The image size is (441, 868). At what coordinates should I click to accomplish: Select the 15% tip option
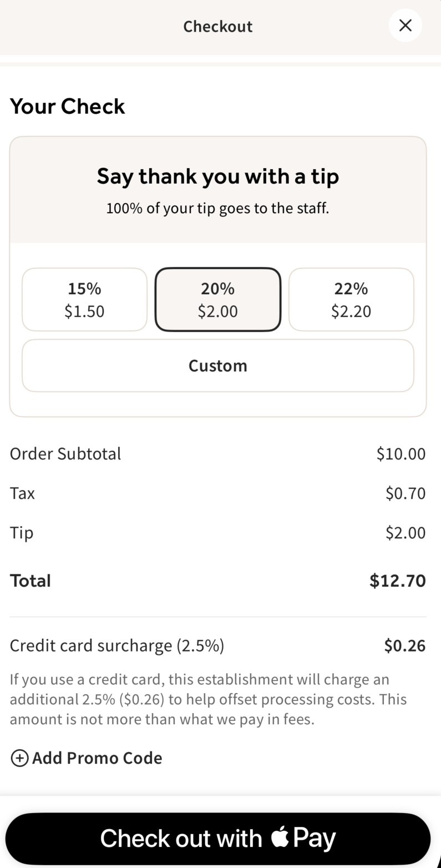84,300
